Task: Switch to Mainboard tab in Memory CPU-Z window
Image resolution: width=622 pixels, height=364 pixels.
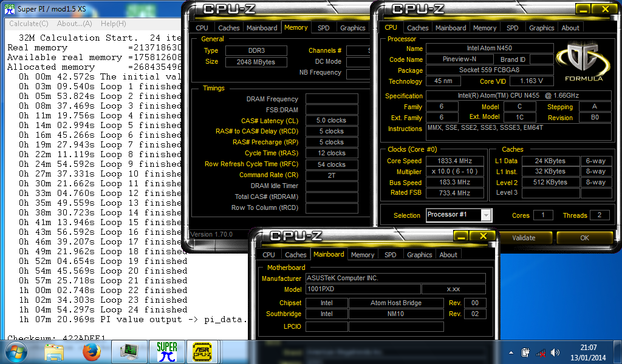Action: coord(262,28)
